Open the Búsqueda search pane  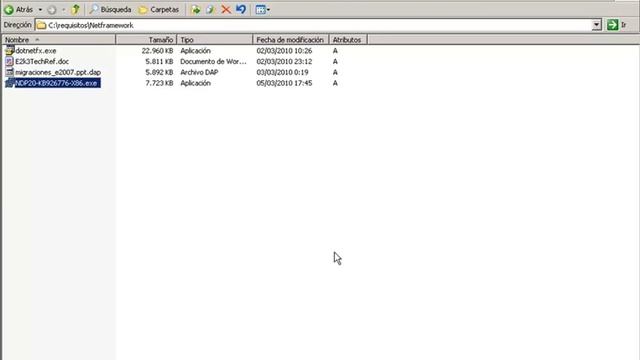coord(111,9)
